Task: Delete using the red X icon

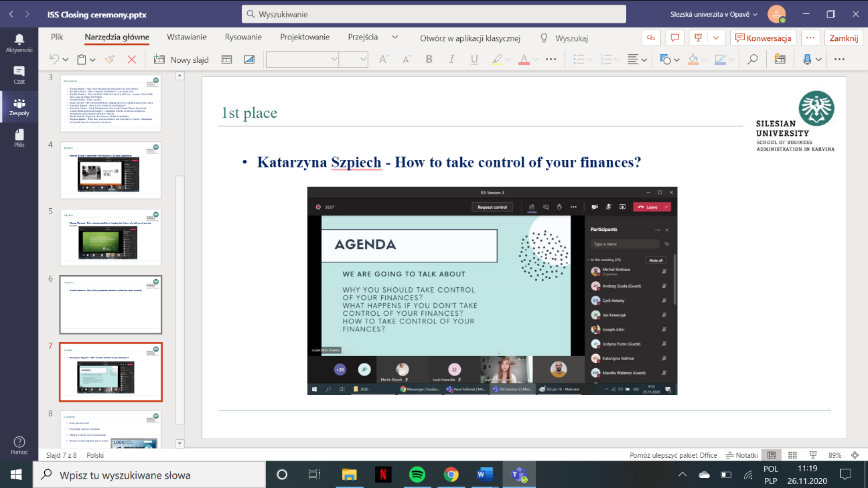Action: click(x=132, y=60)
